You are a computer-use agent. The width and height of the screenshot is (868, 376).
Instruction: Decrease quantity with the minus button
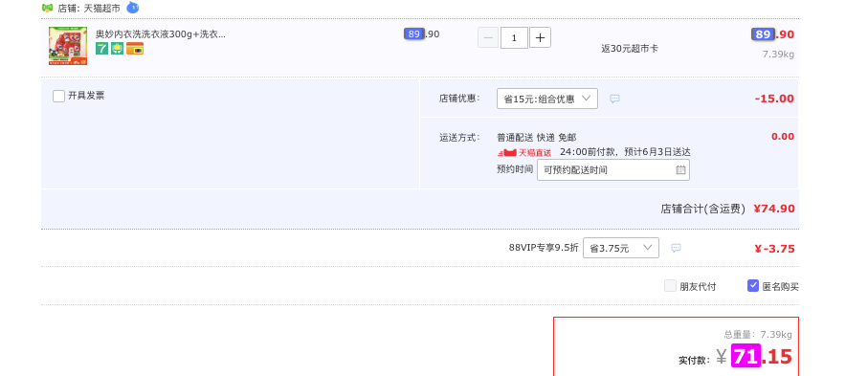pyautogui.click(x=488, y=37)
